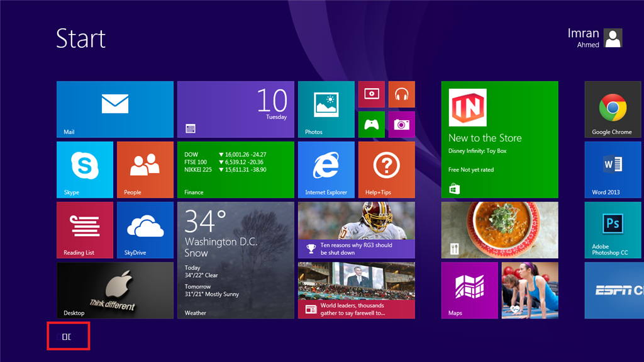This screenshot has width=644, height=362.
Task: Launch the Music headphones tile
Action: pos(402,94)
